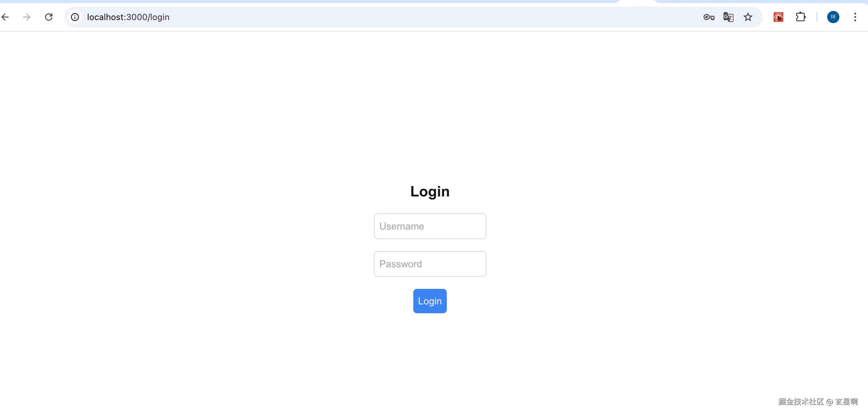Click the browser forward arrow
868x416 pixels.
click(26, 17)
